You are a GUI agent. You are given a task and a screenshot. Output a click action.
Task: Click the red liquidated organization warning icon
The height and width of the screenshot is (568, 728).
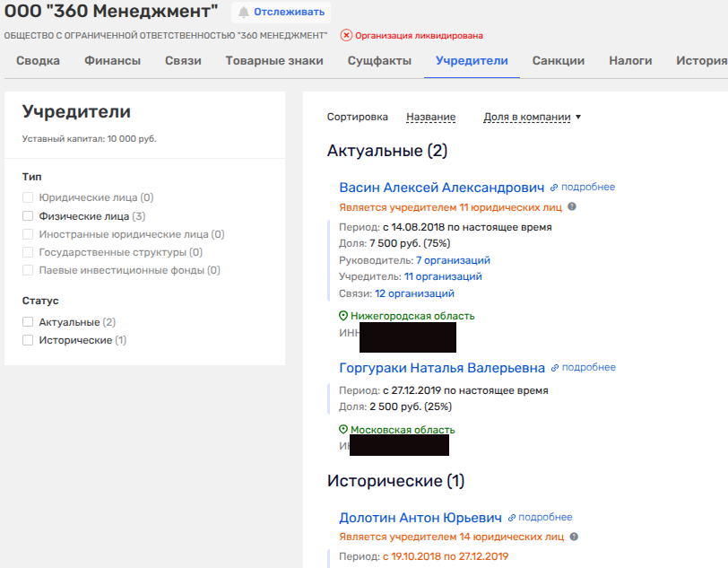(x=346, y=36)
